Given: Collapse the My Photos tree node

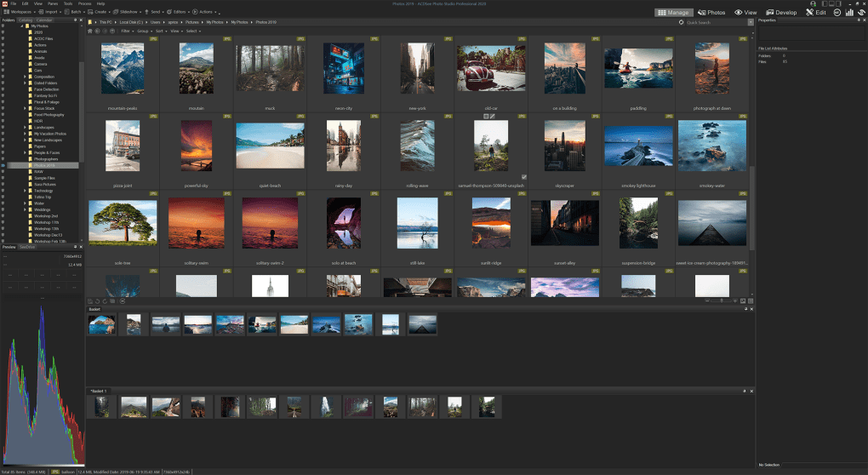Looking at the screenshot, I should click(x=21, y=26).
